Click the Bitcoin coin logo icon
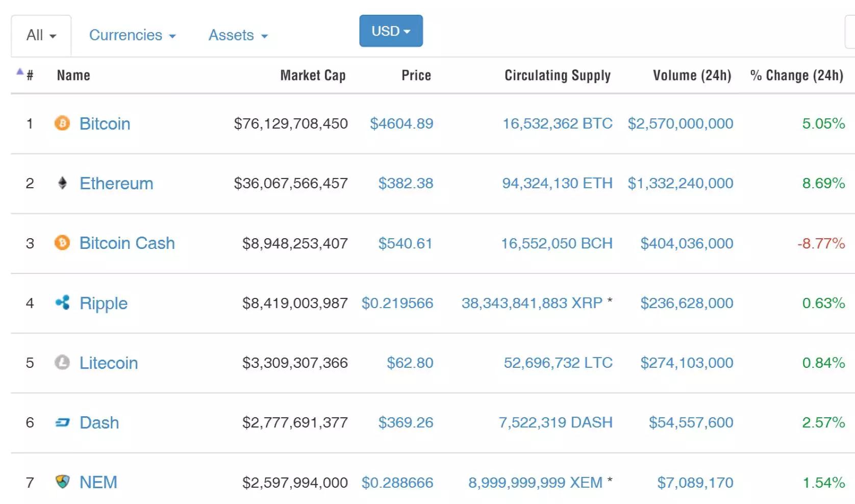This screenshot has height=504, width=855. click(x=62, y=123)
